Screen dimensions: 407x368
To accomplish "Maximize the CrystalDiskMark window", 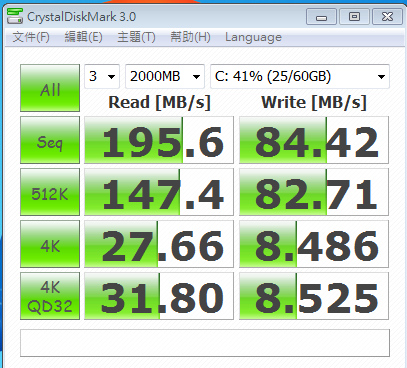I will pyautogui.click(x=354, y=17).
